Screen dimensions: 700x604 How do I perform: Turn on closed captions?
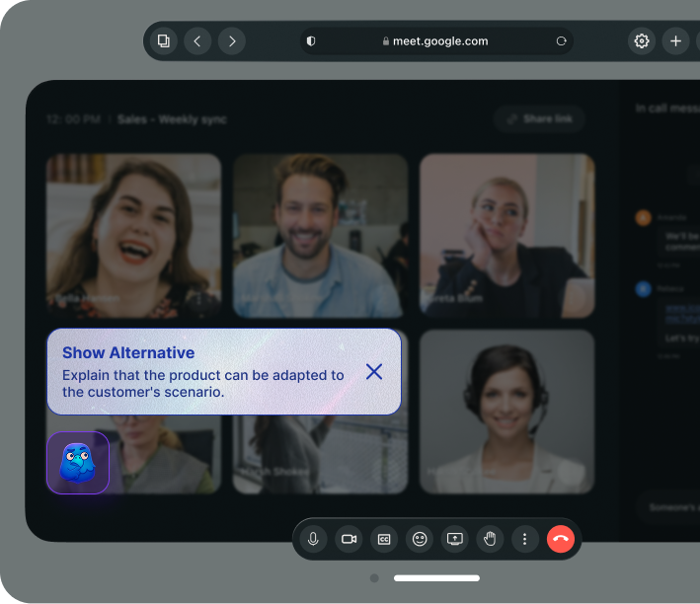384,539
